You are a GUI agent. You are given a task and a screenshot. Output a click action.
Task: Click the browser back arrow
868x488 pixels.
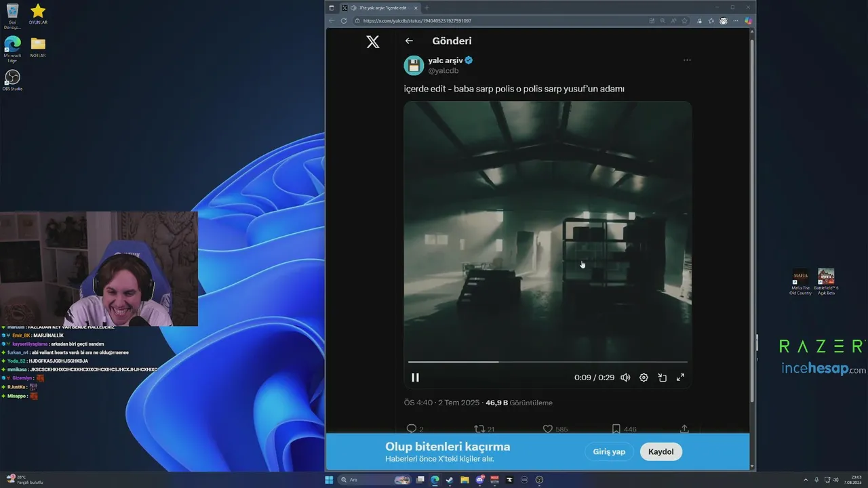pyautogui.click(x=332, y=21)
